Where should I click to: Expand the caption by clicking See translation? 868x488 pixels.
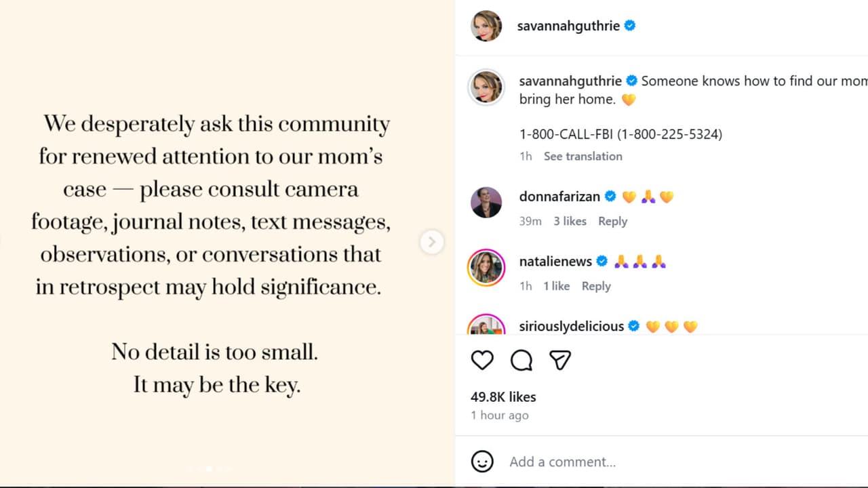click(583, 156)
